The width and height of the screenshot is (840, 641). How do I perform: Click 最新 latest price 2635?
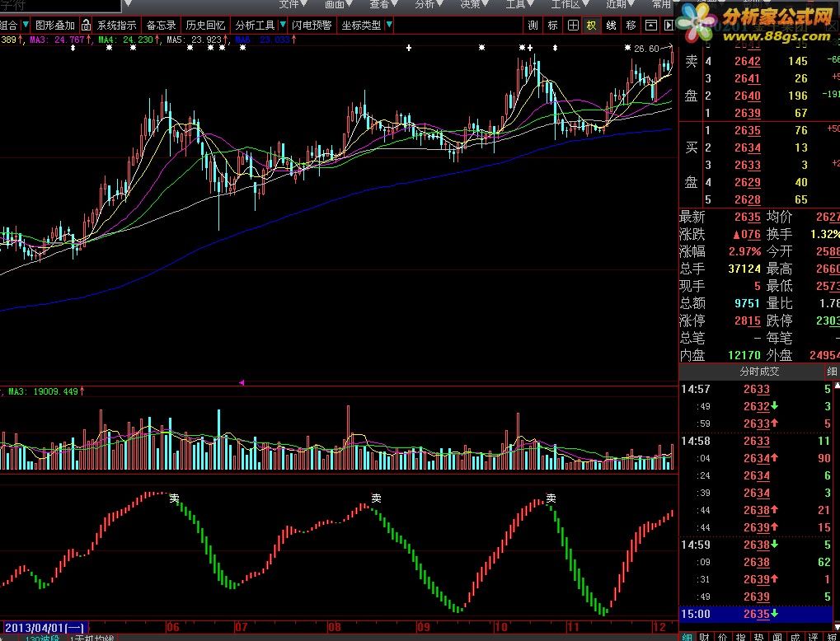[x=748, y=217]
